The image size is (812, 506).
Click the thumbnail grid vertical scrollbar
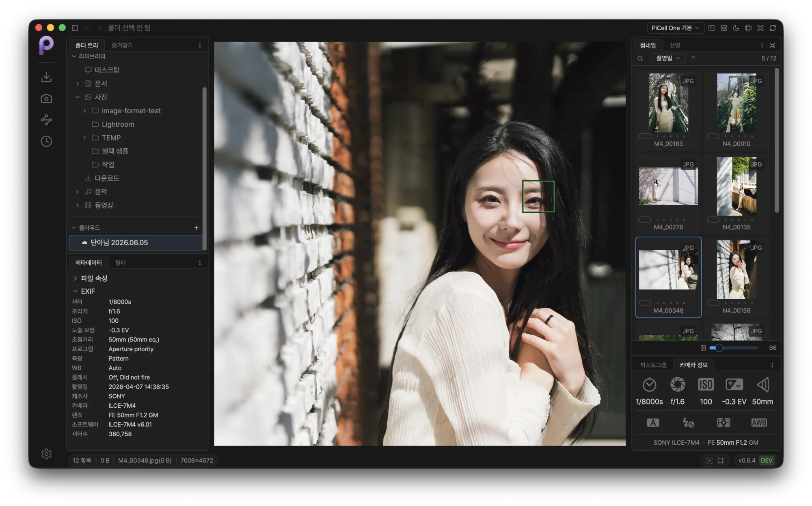(x=776, y=140)
